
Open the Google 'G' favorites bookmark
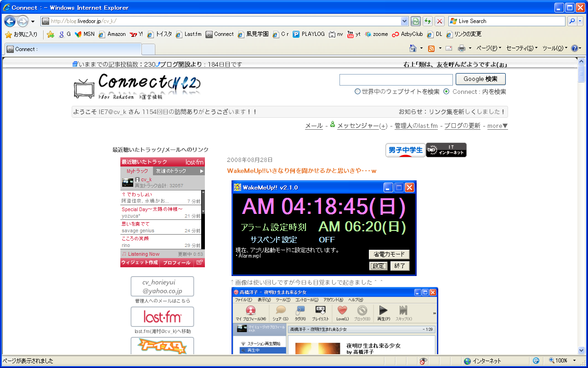pos(64,34)
